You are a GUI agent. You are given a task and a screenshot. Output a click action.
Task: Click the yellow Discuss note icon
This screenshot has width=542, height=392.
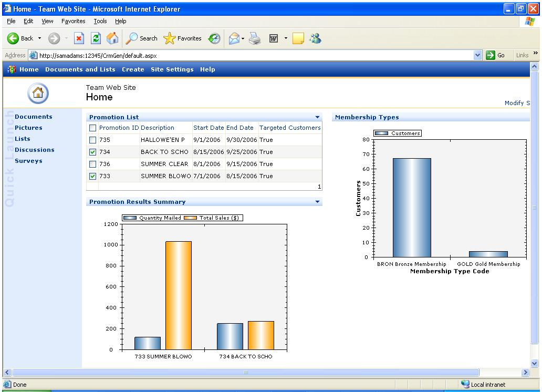[x=298, y=38]
